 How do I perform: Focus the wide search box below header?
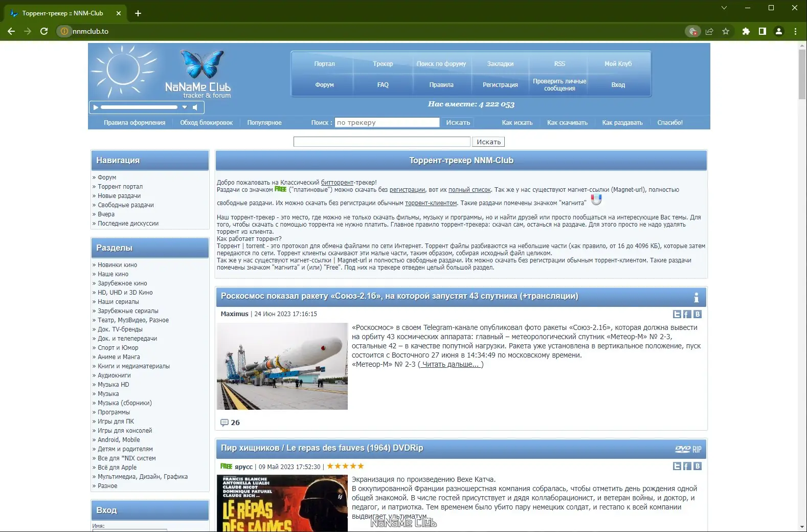[382, 142]
